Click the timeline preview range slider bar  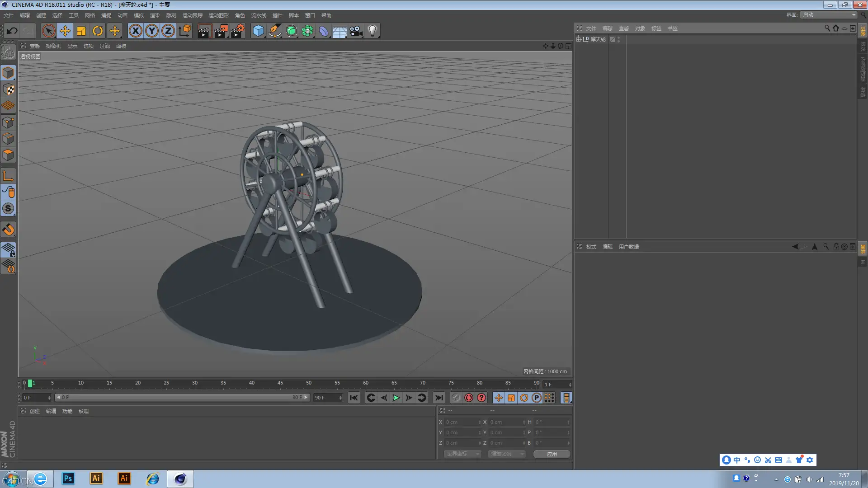(182, 398)
